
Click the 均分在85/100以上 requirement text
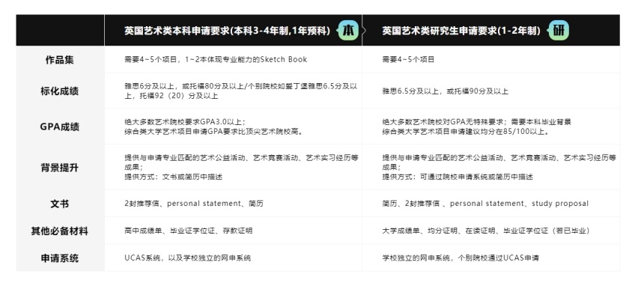[466, 132]
